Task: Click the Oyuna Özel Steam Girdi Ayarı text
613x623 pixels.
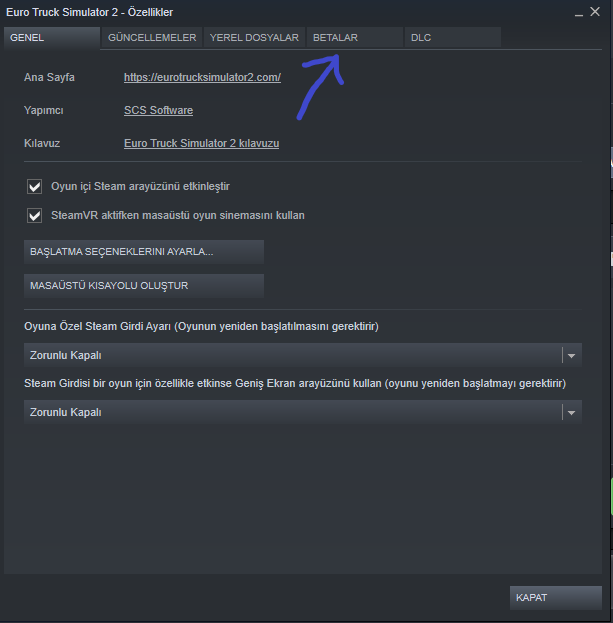Action: pos(201,326)
